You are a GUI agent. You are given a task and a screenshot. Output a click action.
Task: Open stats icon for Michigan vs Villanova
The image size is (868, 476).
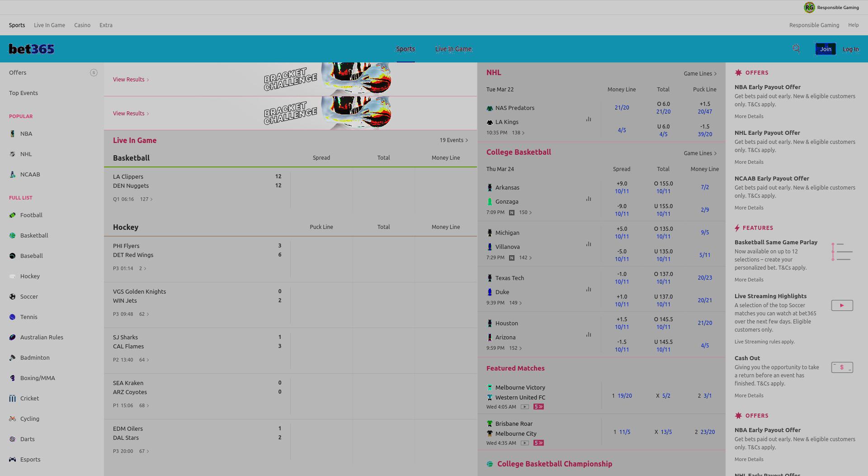pyautogui.click(x=589, y=244)
